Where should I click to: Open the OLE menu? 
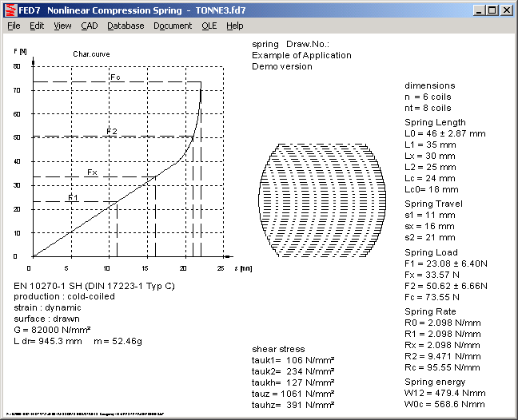209,26
